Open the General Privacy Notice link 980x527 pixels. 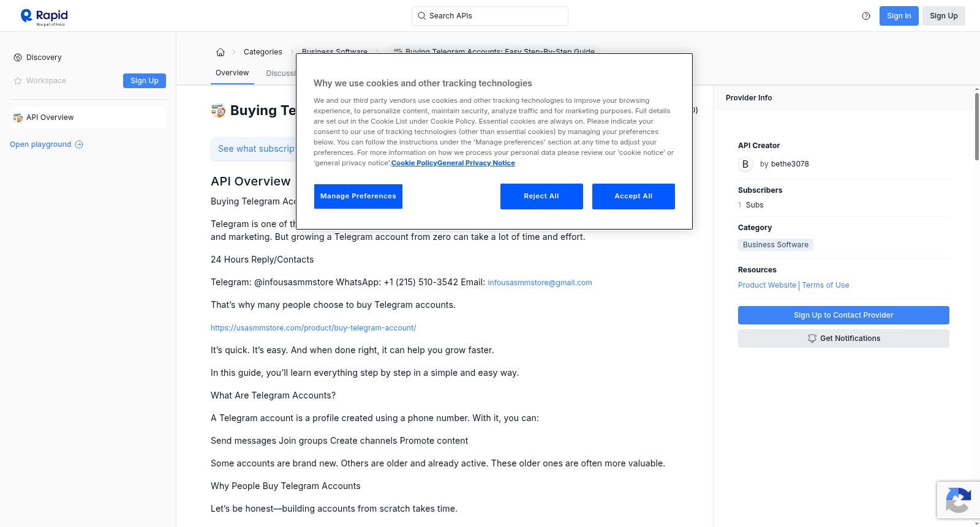click(476, 163)
